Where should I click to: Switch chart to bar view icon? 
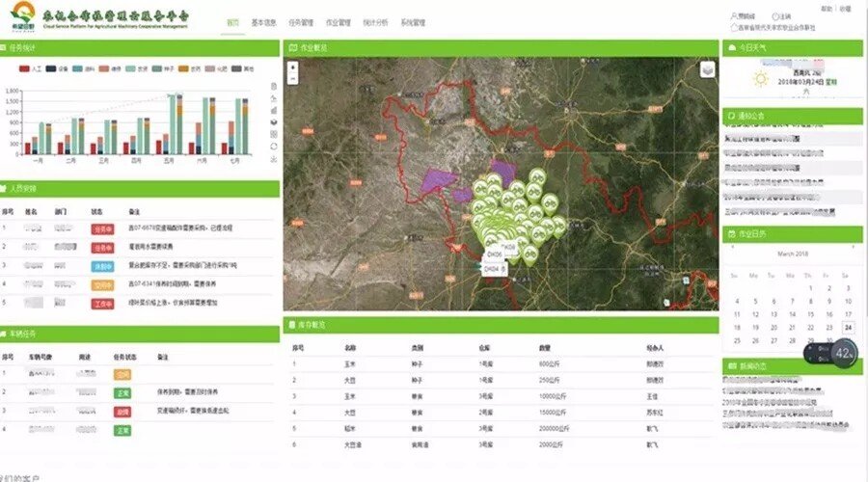click(x=274, y=111)
